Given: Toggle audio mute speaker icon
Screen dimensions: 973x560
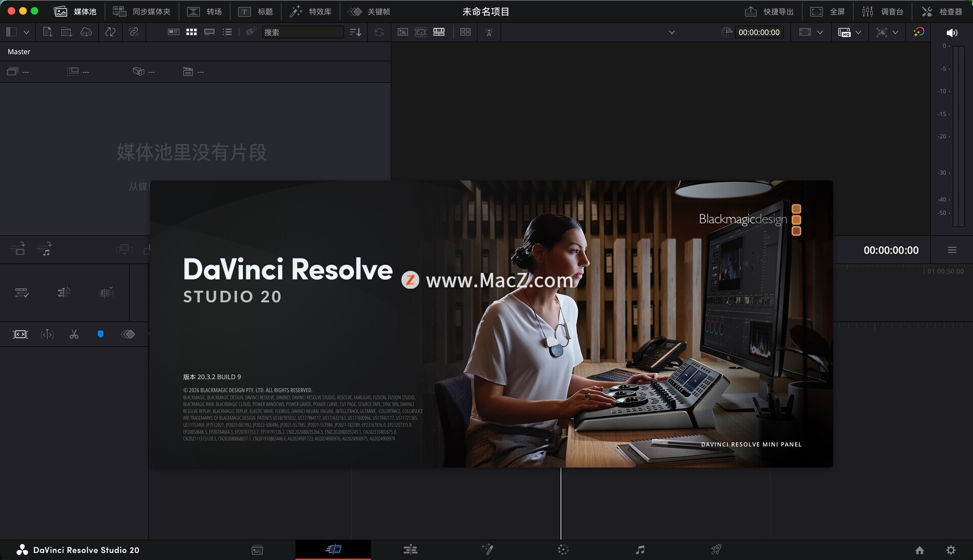Looking at the screenshot, I should (x=952, y=32).
